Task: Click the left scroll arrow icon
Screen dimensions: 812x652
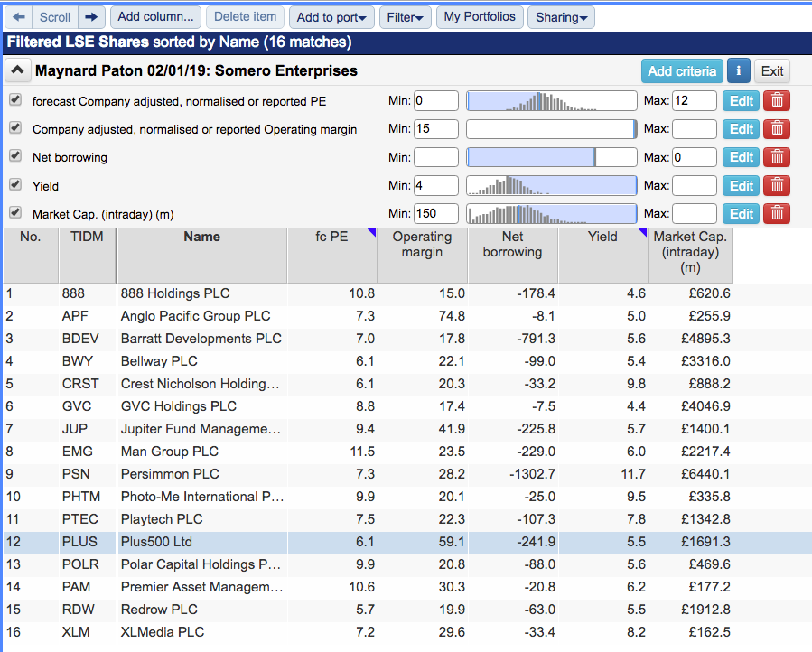Action: [x=19, y=17]
